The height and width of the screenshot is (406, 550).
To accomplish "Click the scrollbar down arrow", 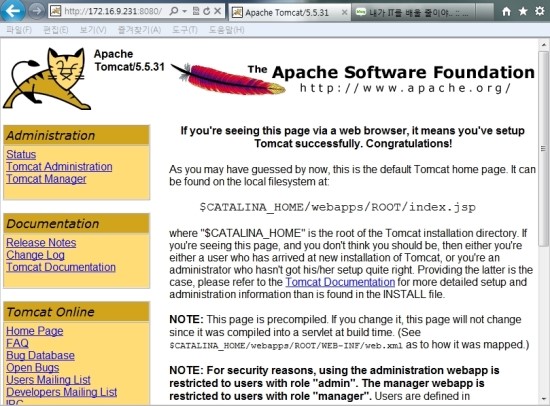I will [544, 399].
